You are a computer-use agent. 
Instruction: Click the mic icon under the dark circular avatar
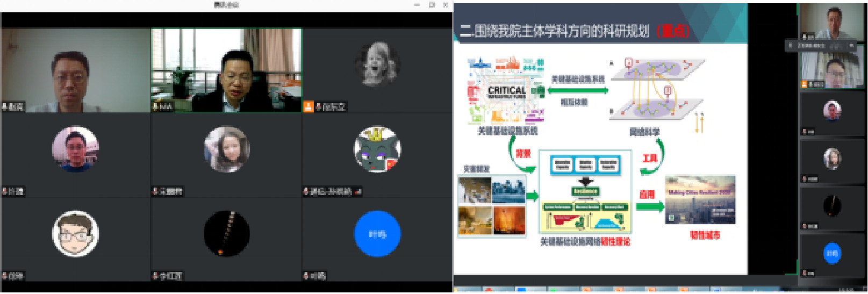tap(155, 276)
